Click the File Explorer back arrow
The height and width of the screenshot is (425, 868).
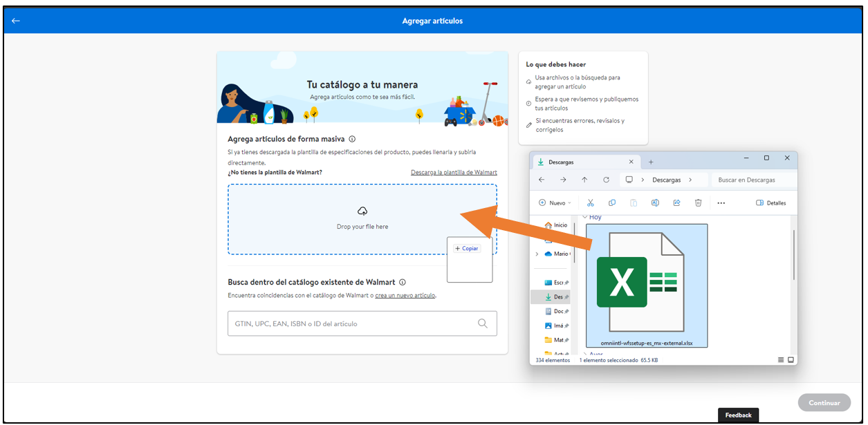(x=542, y=180)
